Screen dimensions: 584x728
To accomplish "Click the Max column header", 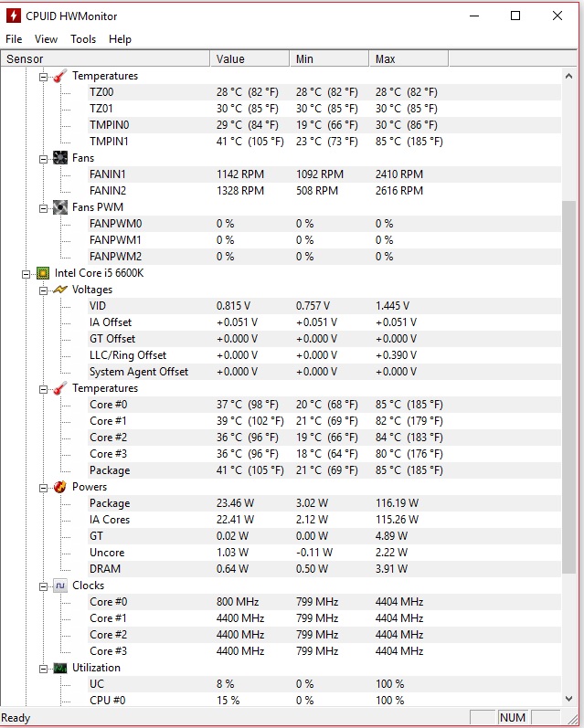I will [409, 59].
